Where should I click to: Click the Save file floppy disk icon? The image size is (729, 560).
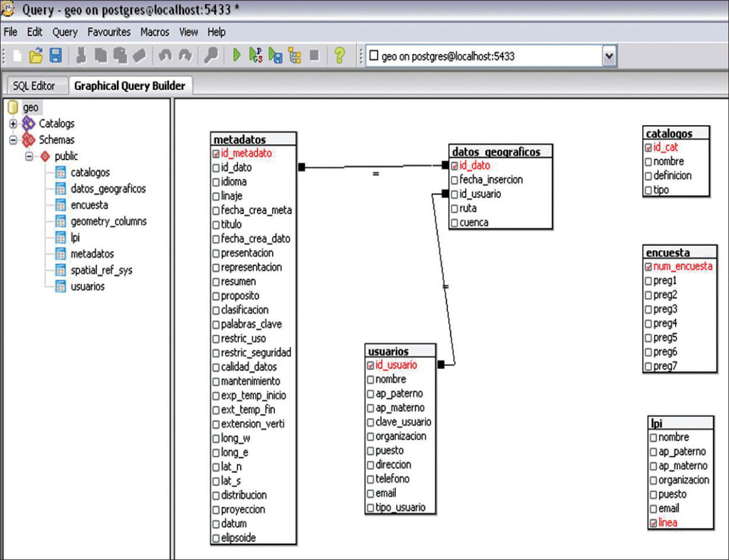(56, 55)
